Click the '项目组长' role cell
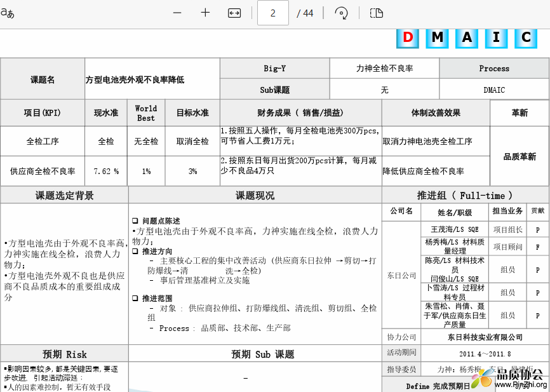Viewport: 550px width, 392px height. tap(507, 230)
